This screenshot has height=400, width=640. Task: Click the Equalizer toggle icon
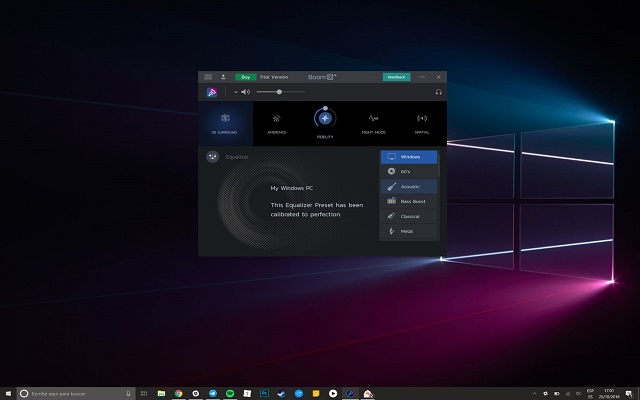(x=213, y=157)
